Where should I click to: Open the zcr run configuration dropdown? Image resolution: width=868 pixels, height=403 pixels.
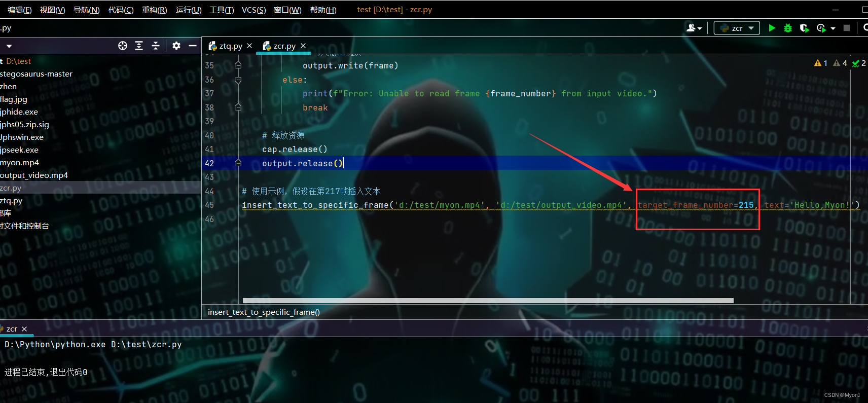[x=737, y=28]
